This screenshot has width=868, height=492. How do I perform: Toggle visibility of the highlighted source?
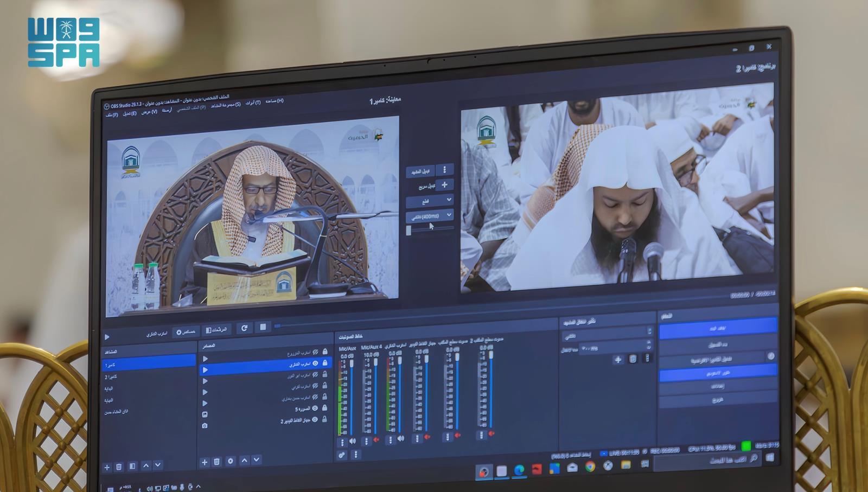[x=315, y=363]
